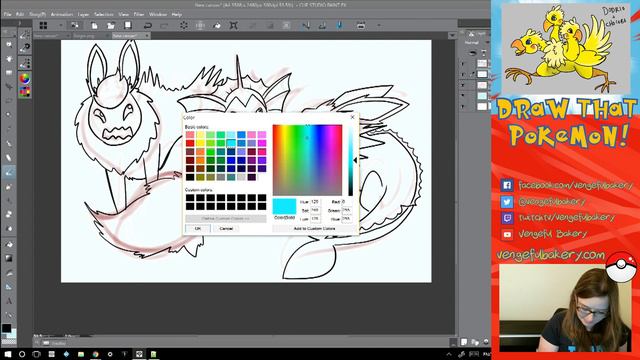Click the Save icon in command bar

pyautogui.click(x=128, y=25)
